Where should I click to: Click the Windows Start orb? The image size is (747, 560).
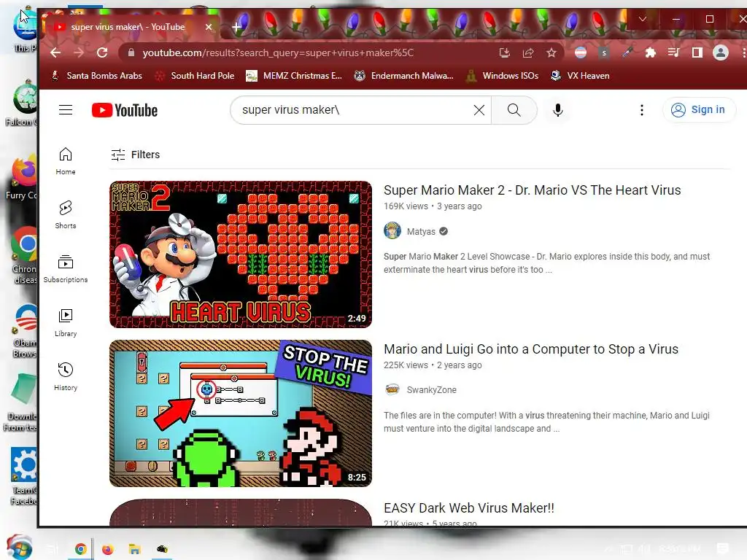coord(20,547)
